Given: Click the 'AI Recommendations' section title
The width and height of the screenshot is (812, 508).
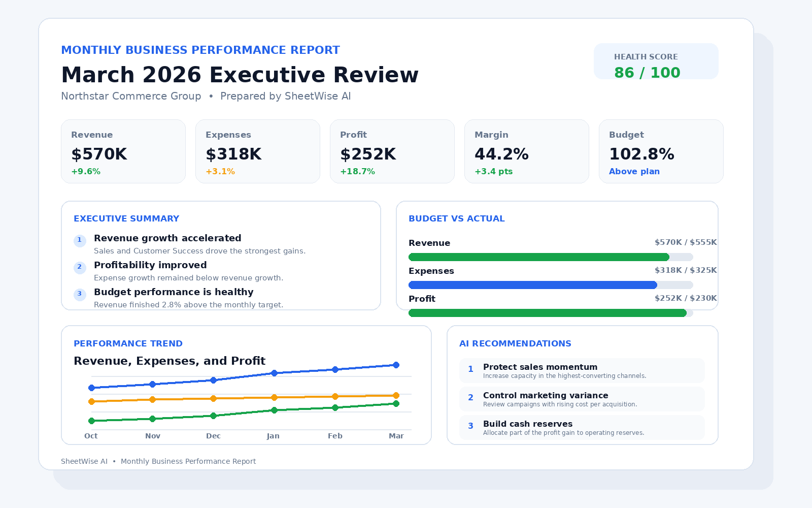Looking at the screenshot, I should pyautogui.click(x=515, y=343).
